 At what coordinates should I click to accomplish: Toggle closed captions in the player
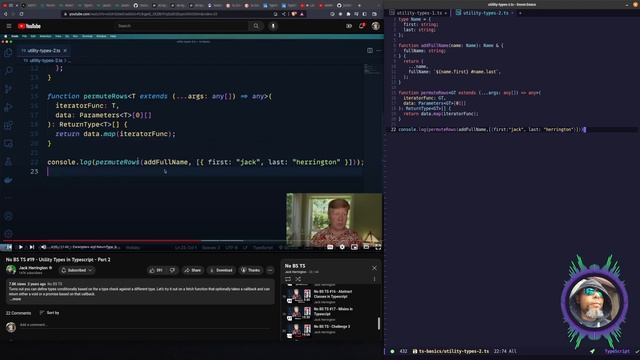click(330, 247)
